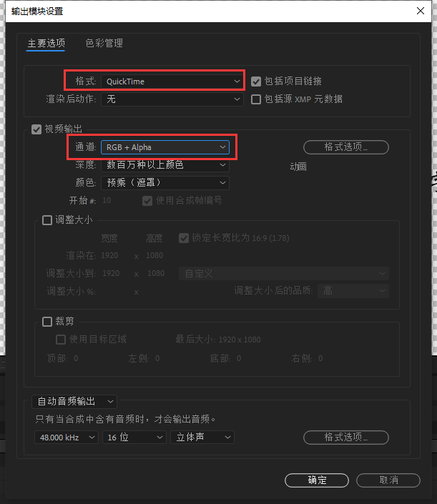Toggle the 视频输出 checkbox
The height and width of the screenshot is (504, 437).
click(x=36, y=129)
